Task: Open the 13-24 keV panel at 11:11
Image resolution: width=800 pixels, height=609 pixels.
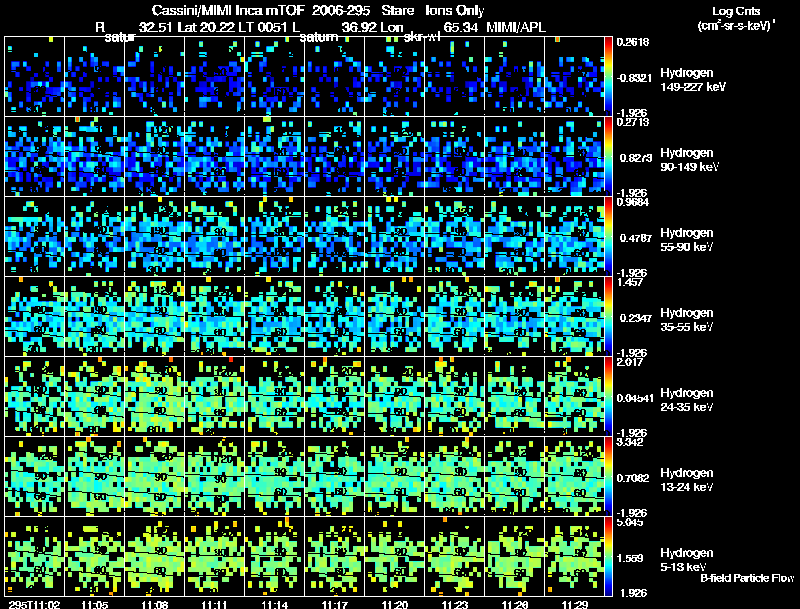Action: click(214, 477)
